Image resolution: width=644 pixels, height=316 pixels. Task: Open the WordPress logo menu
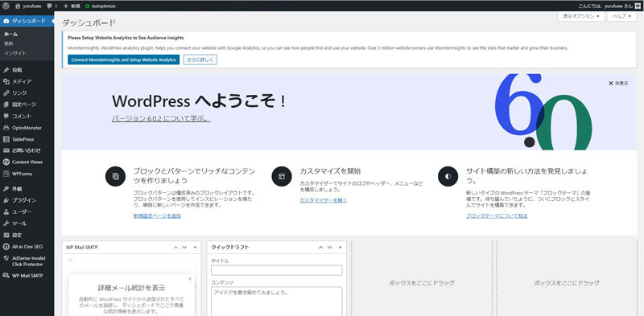6,6
